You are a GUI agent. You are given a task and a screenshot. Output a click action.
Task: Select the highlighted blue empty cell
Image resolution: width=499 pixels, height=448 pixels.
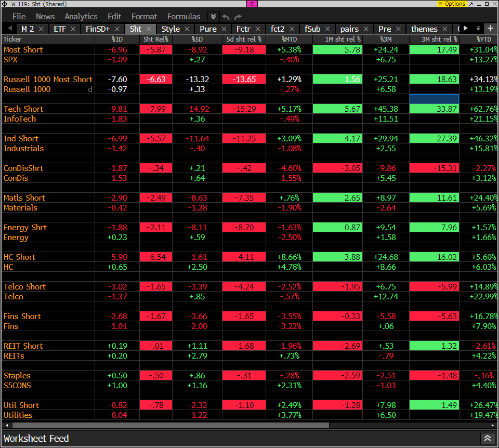pyautogui.click(x=434, y=99)
